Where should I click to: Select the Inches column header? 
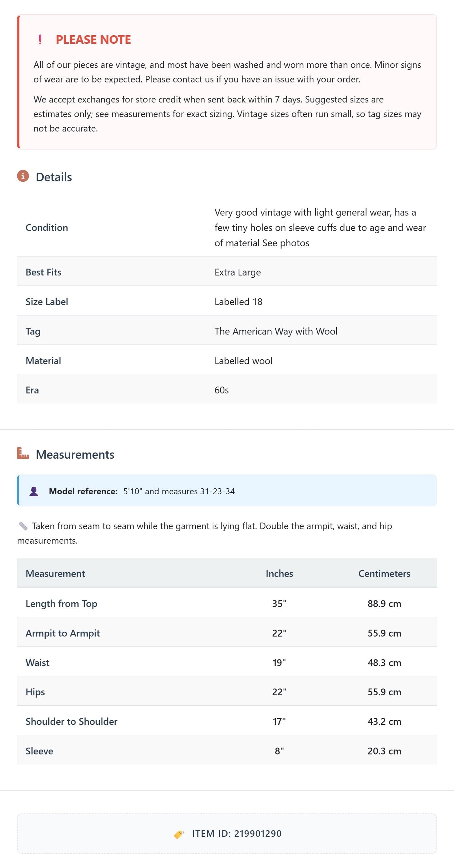[x=279, y=573]
